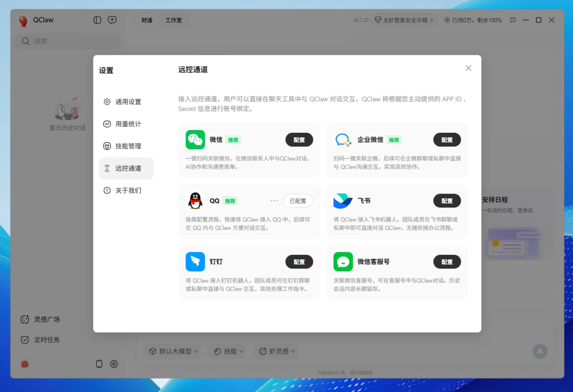Click the 远控通道 heading text

coord(193,70)
